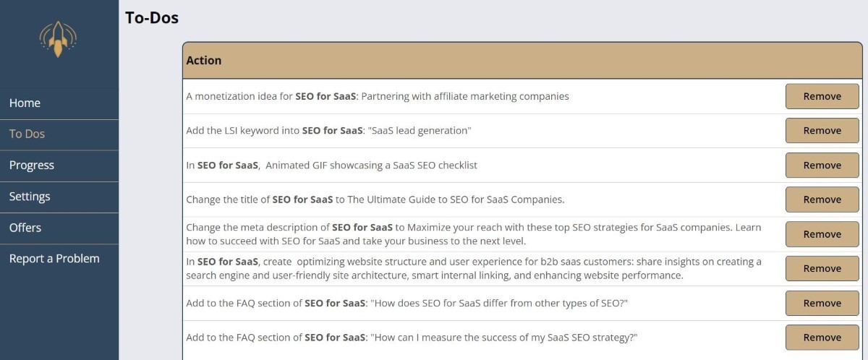Click the text 'SaaS lead generation'

420,131
